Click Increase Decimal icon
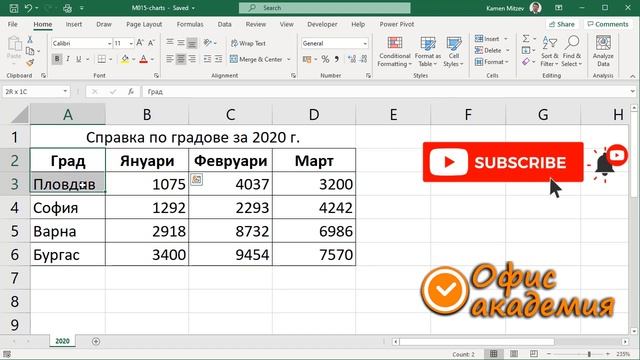Screen dimensions: 640x360 352,59
